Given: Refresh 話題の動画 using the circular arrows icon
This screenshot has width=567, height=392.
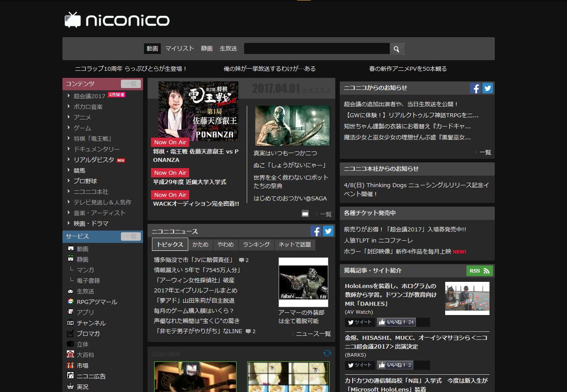Looking at the screenshot, I should (x=327, y=353).
